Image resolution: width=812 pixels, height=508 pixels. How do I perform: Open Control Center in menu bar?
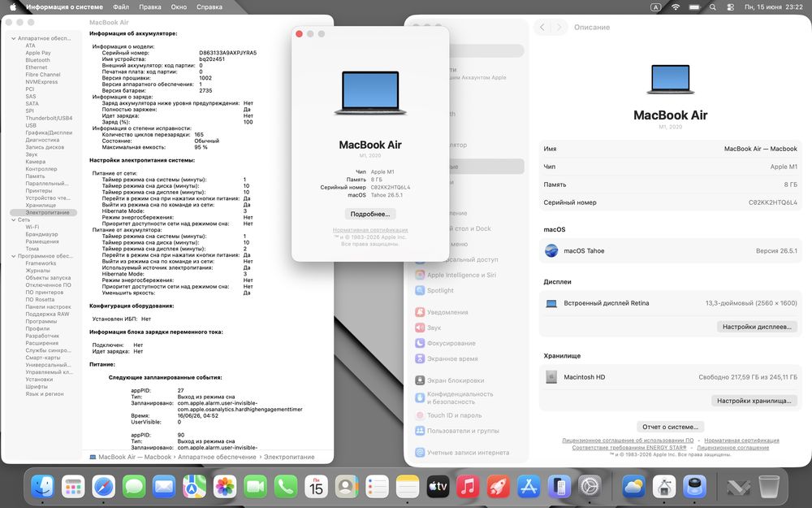730,7
